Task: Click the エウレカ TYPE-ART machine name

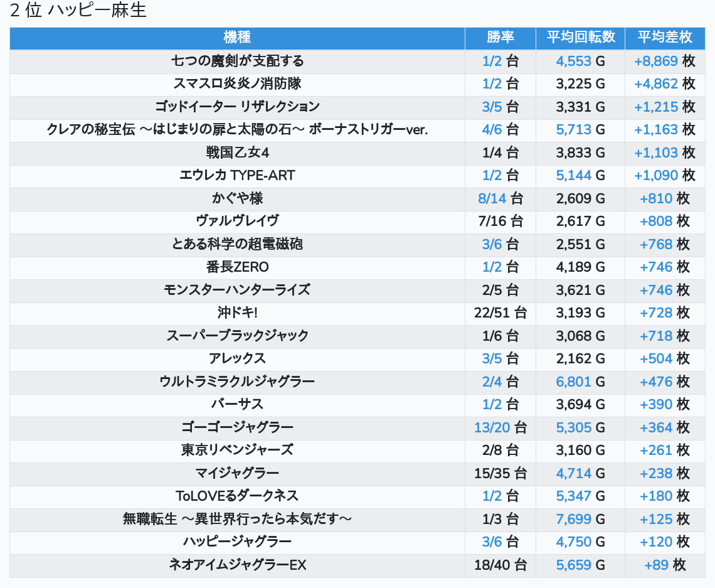Action: [x=237, y=175]
